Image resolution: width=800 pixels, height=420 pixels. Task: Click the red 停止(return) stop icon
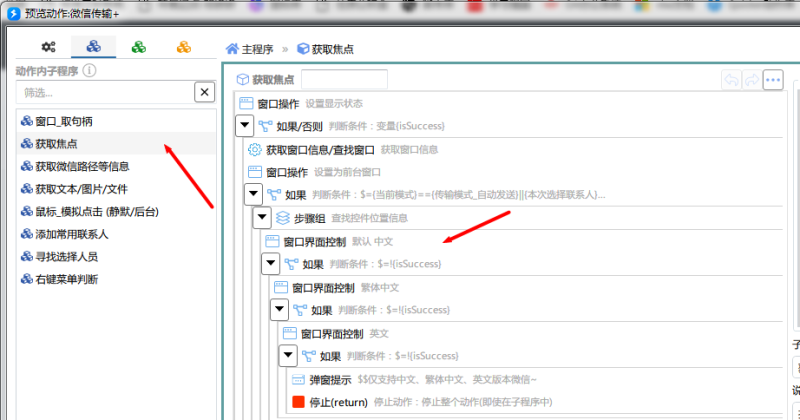(x=298, y=402)
